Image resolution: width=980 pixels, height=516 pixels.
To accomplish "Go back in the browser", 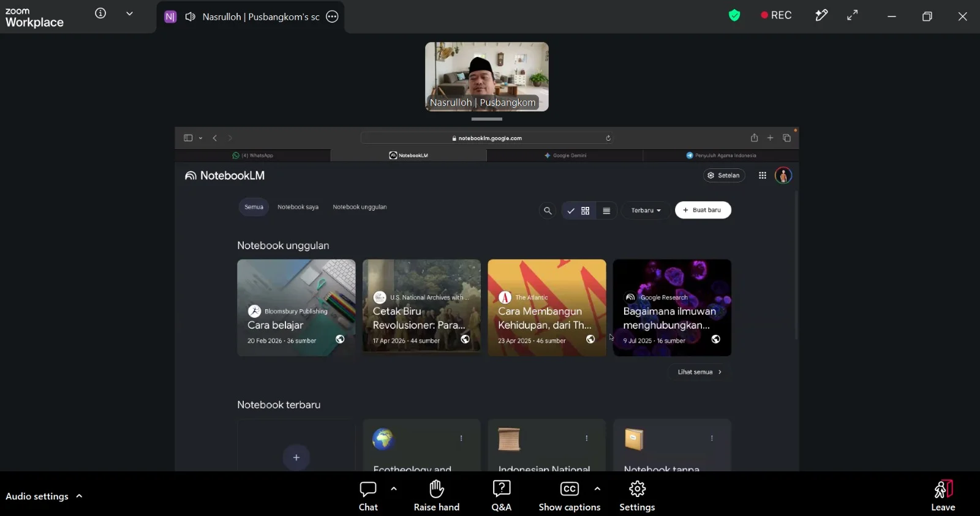I will coord(215,138).
